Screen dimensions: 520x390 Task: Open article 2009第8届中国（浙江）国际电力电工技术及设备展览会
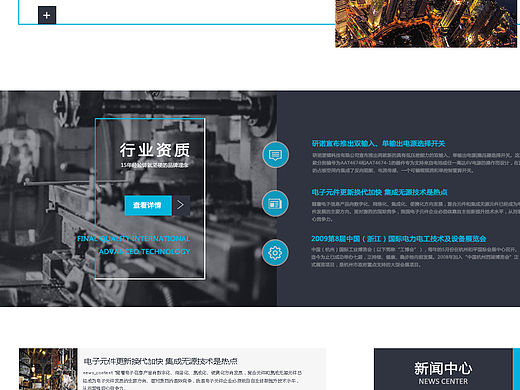click(399, 239)
